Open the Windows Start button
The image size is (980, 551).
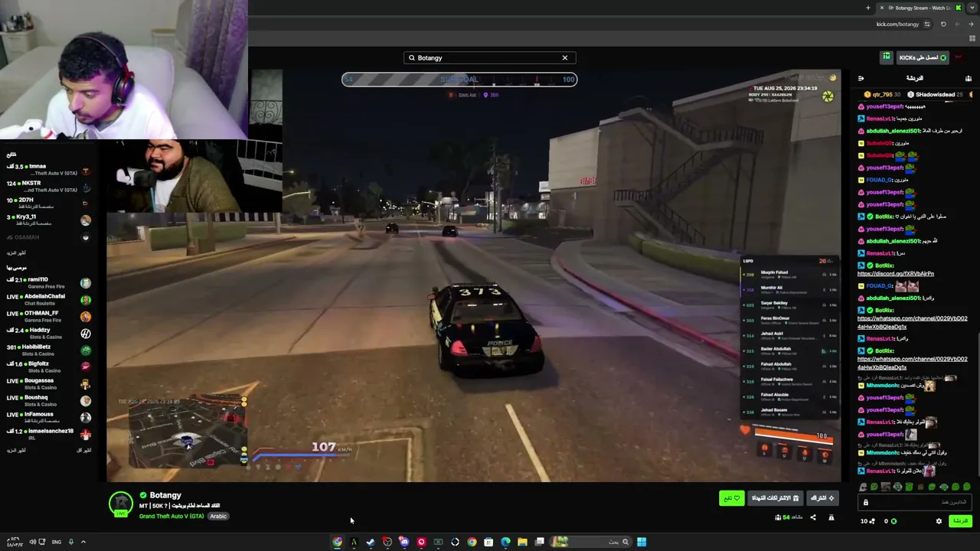(642, 542)
